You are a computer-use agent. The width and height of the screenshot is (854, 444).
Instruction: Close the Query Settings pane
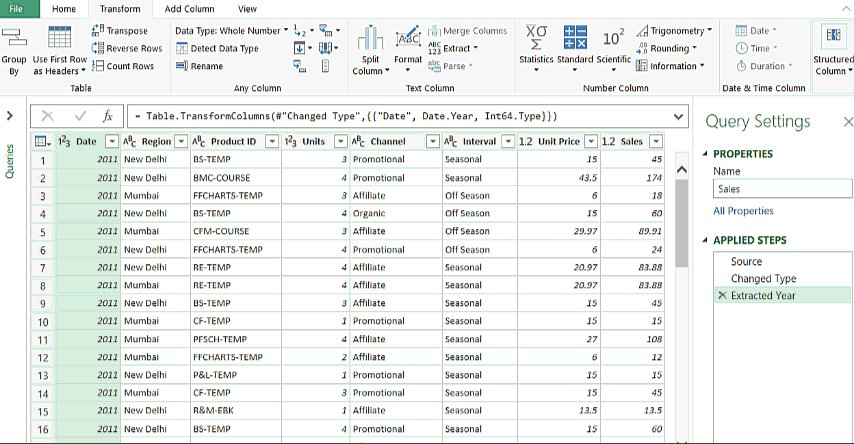click(848, 121)
